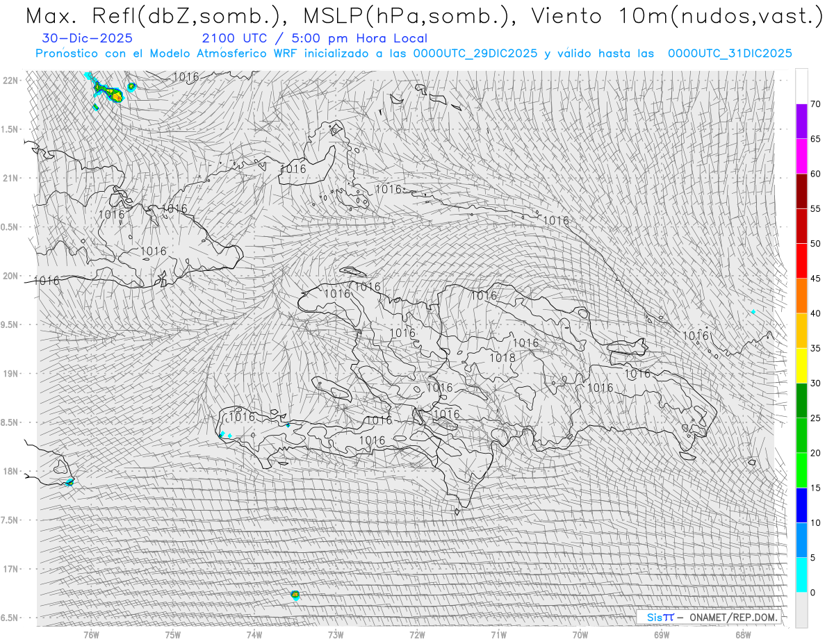Click the '21N' latitude axis label
This screenshot has width=834, height=644.
click(10, 178)
